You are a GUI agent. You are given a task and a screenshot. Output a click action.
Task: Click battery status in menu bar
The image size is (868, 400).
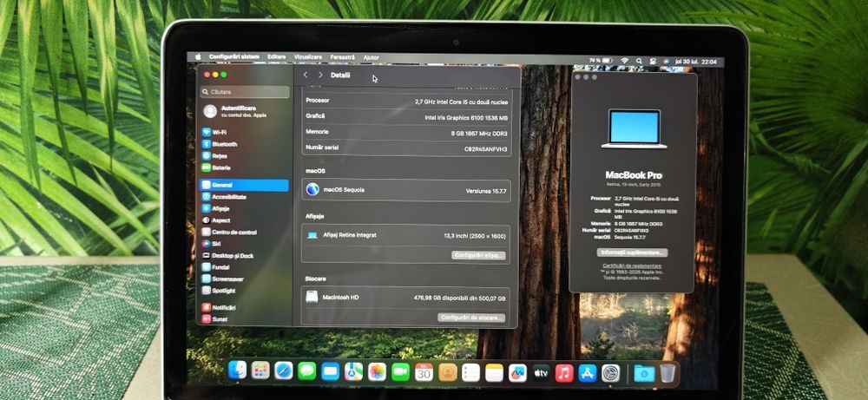(601, 61)
